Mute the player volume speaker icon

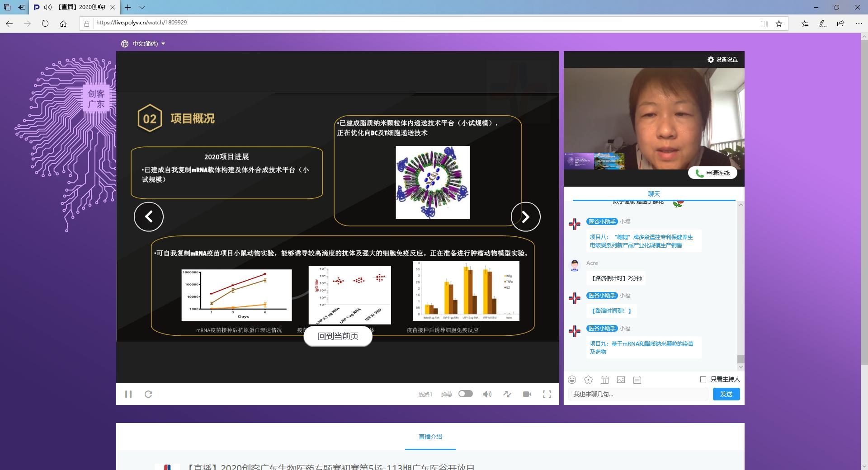pos(487,394)
